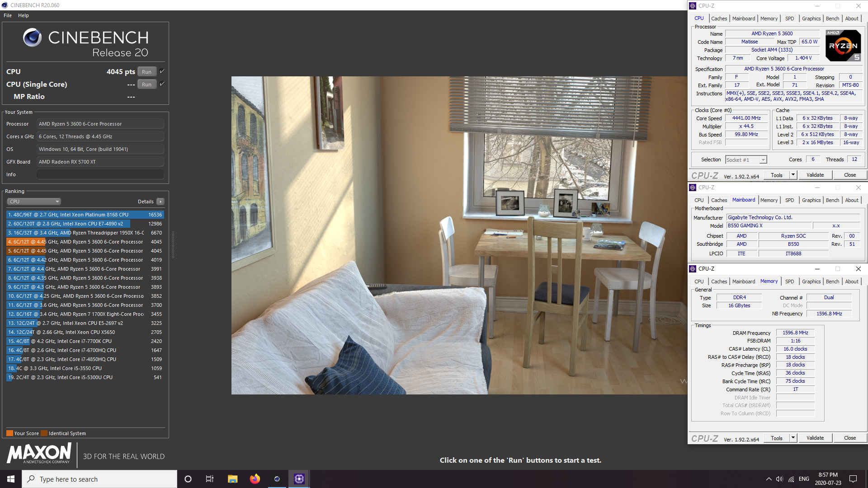Open clock and calendar in taskbar
Screen dimensions: 868x488
tap(828, 479)
